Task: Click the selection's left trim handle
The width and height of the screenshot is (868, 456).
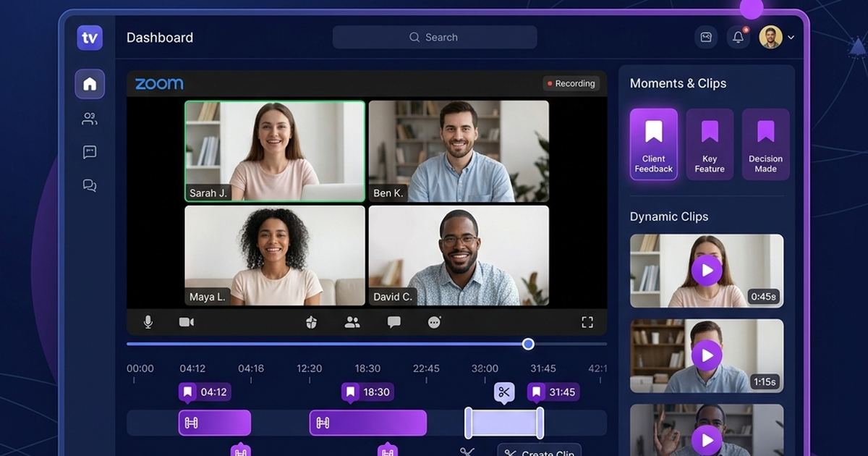Action: [x=468, y=423]
